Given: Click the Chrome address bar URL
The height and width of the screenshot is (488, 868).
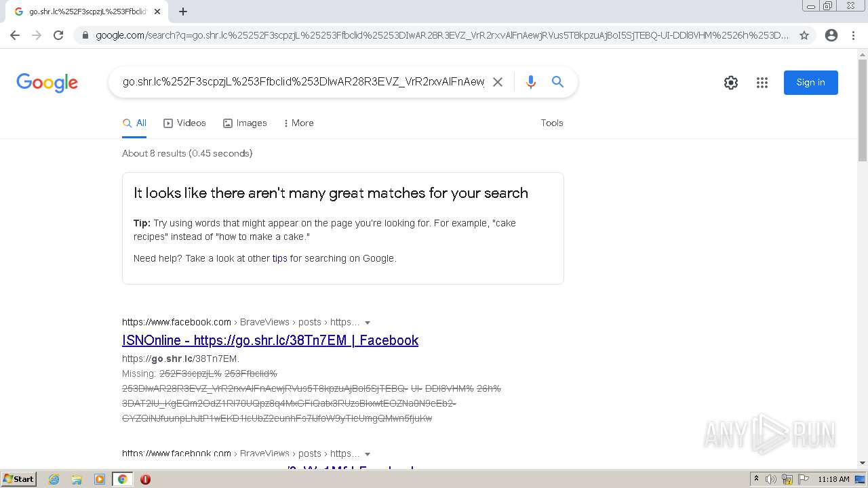Looking at the screenshot, I should [x=442, y=35].
